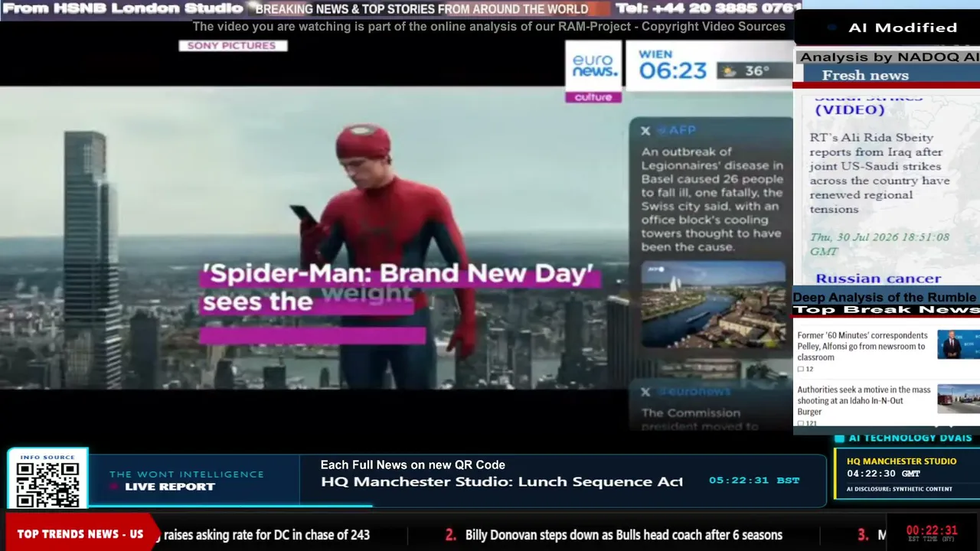The image size is (980, 551).
Task: Click the yellow 'HQ MANCHESTER STUDIO' label
Action: (x=902, y=461)
